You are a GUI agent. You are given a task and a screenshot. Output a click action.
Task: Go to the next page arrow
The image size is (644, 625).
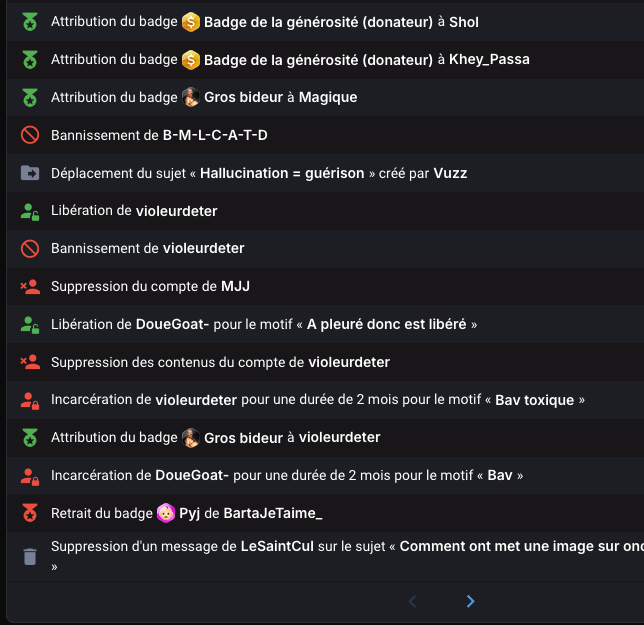471,601
